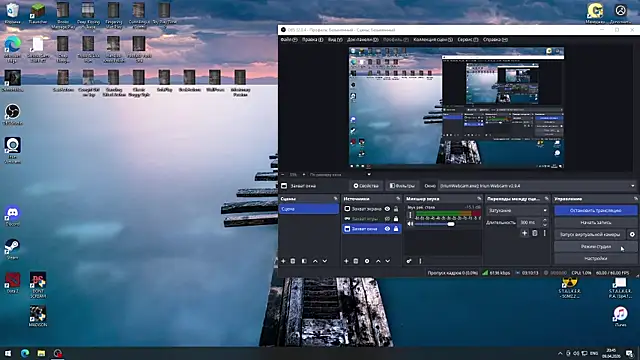The image size is (640, 360).
Task: Open source properties gear in Sources panel
Action: 367,261
